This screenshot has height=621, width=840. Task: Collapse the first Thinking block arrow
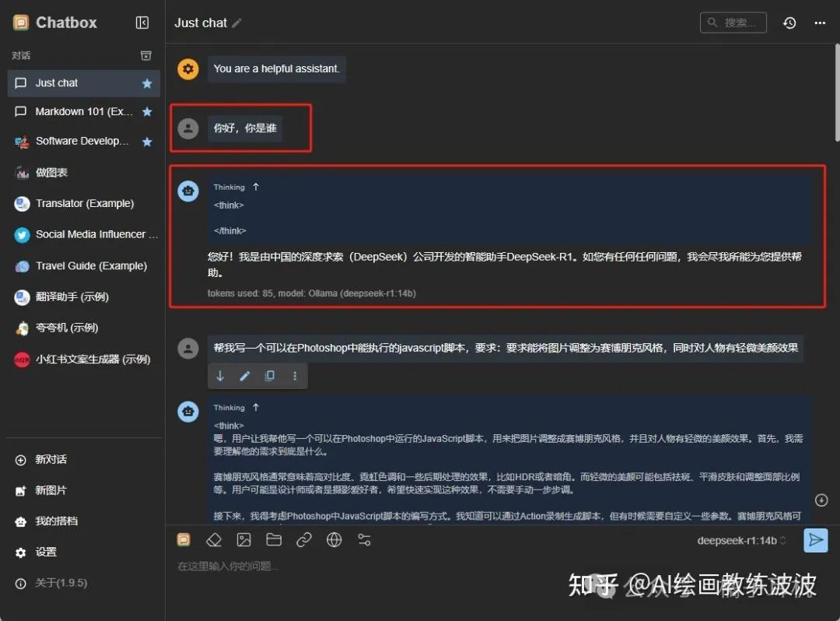(x=256, y=187)
